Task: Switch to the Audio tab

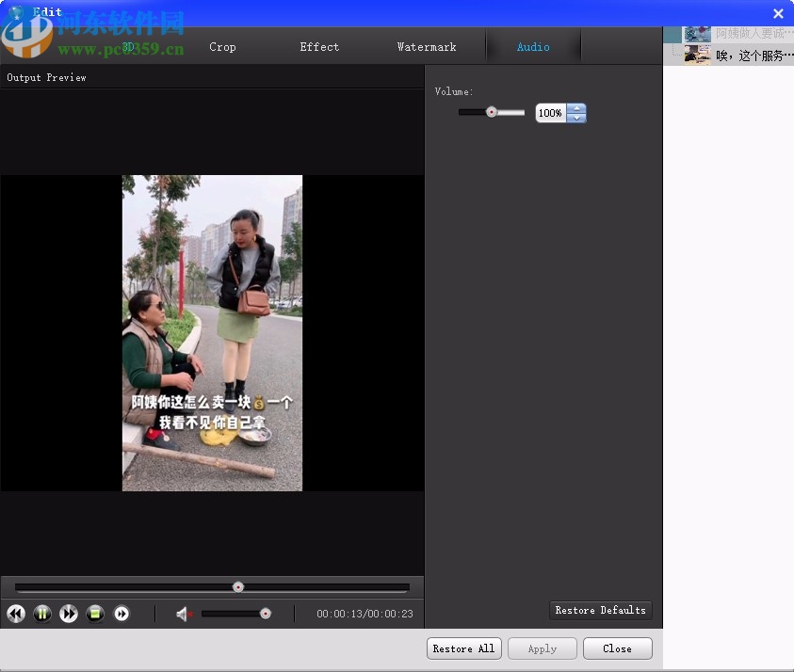Action: tap(533, 46)
